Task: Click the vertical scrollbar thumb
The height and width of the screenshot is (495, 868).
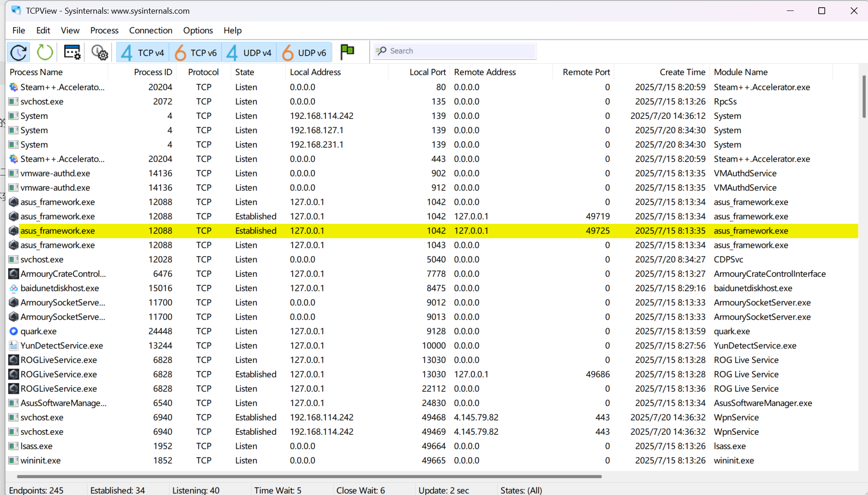Action: click(x=863, y=96)
